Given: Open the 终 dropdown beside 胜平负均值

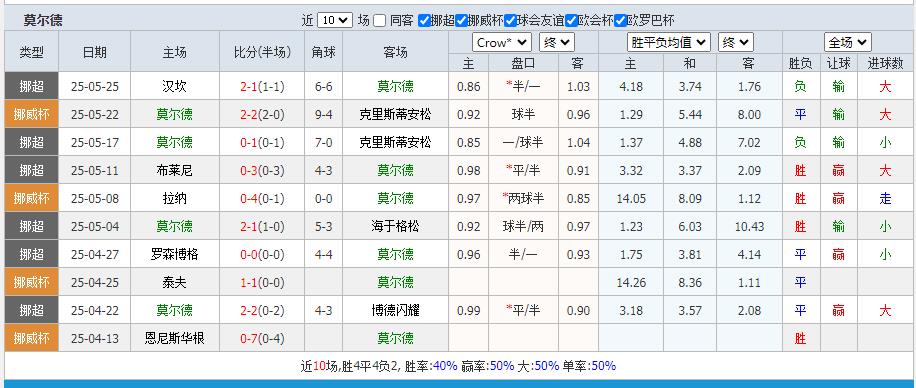Looking at the screenshot, I should [735, 43].
